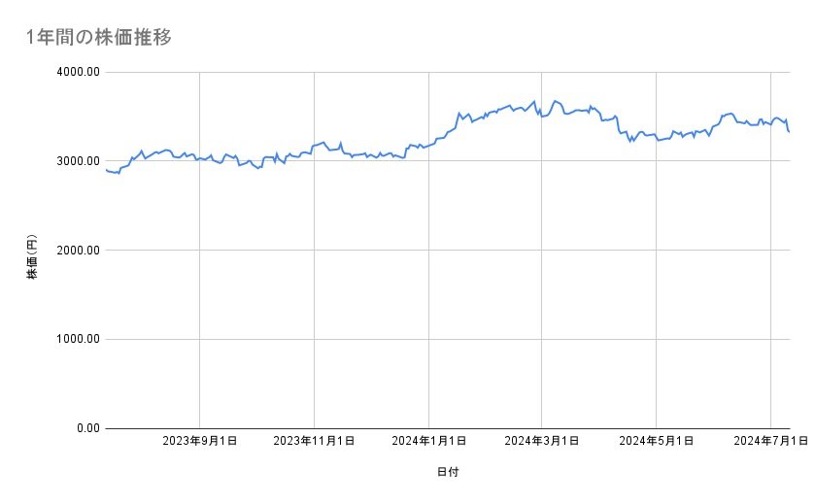Click the 4000.00 y-axis label
Screen dimensions: 815x504
pyautogui.click(x=78, y=72)
